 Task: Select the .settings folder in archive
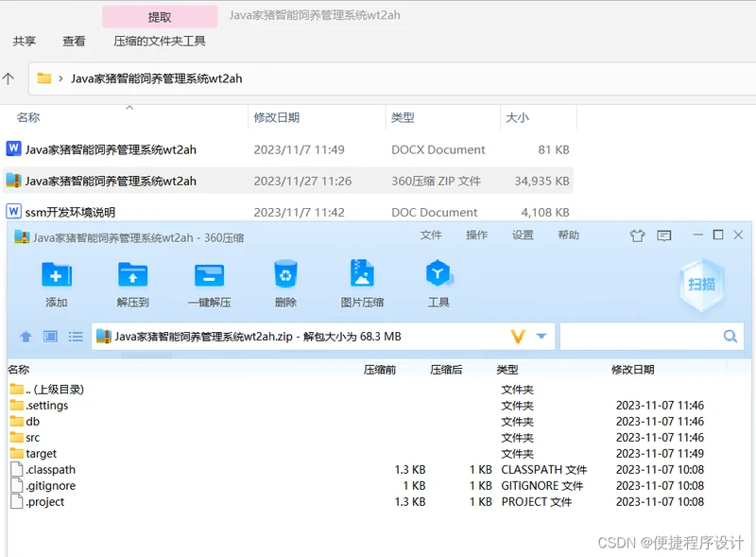[39, 405]
